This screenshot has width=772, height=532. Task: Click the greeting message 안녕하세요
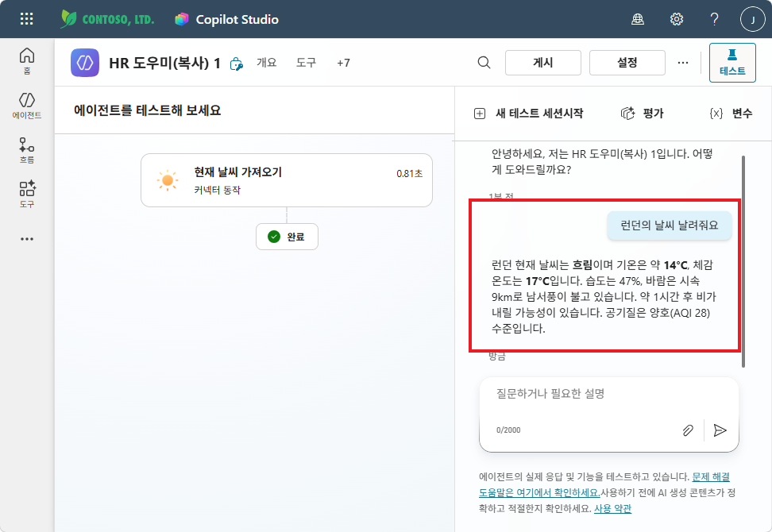602,161
